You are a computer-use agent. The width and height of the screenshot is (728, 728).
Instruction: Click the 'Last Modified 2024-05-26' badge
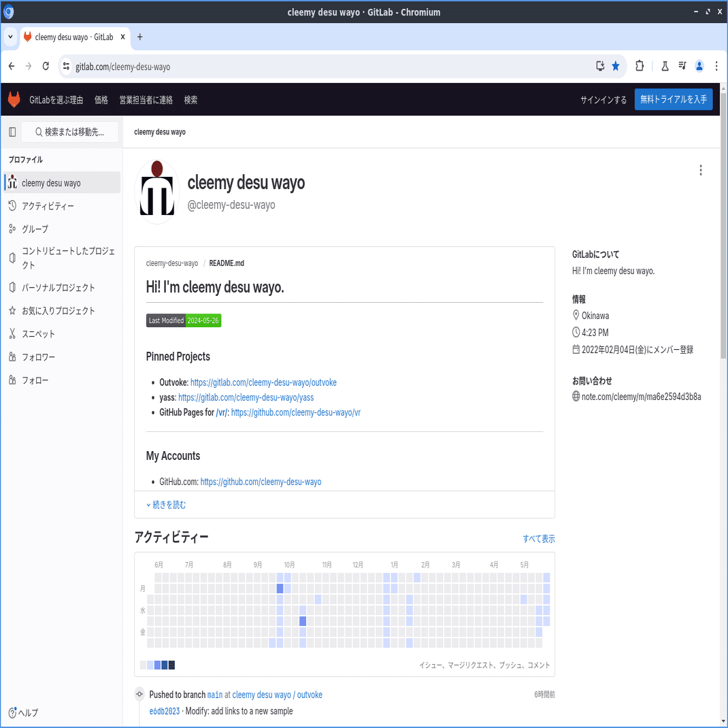[x=184, y=320]
